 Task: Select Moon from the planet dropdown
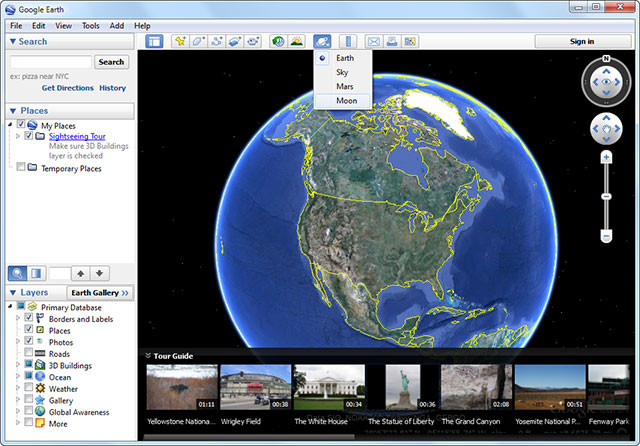click(x=343, y=100)
